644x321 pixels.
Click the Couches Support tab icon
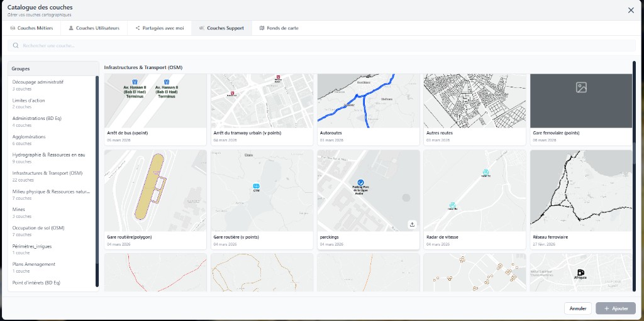coord(202,28)
